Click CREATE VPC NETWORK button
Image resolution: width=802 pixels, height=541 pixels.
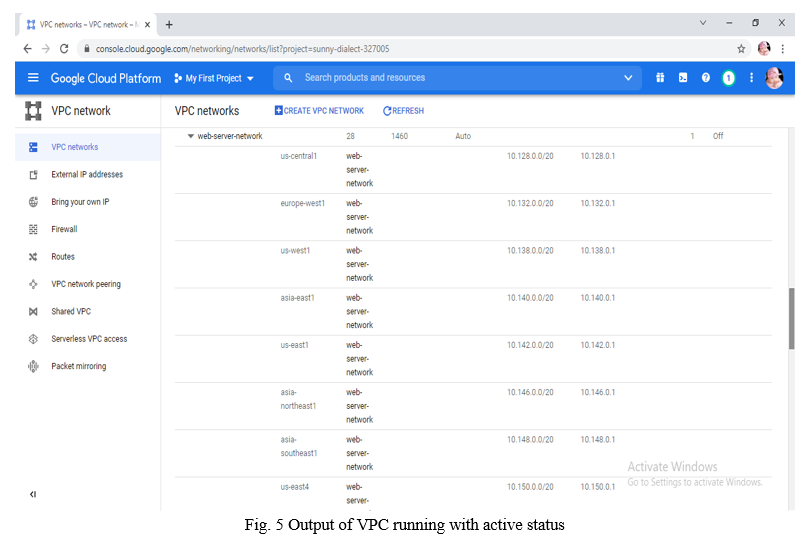click(319, 111)
